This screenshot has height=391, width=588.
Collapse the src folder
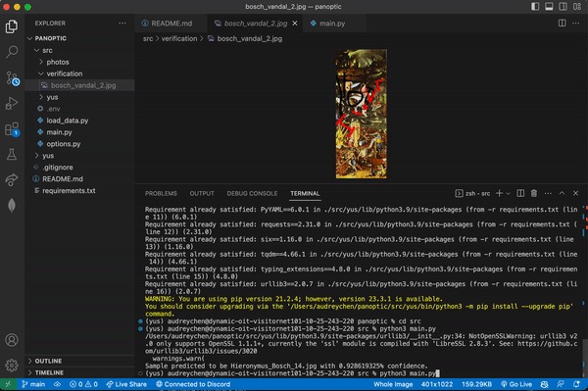(80, 50)
